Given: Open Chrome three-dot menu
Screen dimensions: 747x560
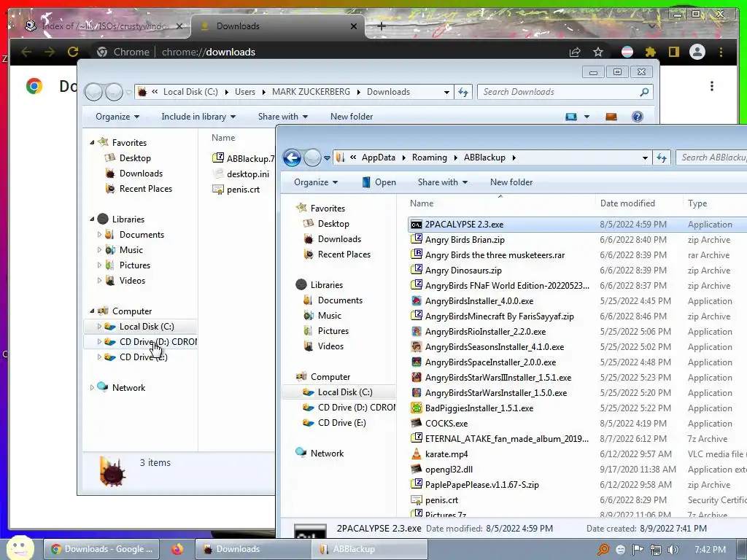Looking at the screenshot, I should (721, 52).
